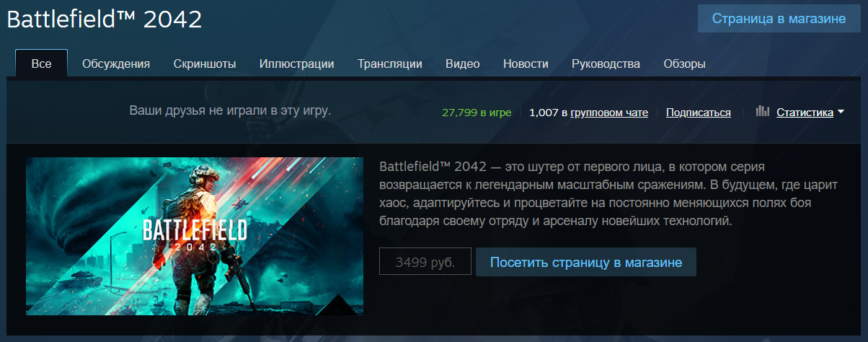
Task: Select the Новости tab
Action: (x=526, y=63)
